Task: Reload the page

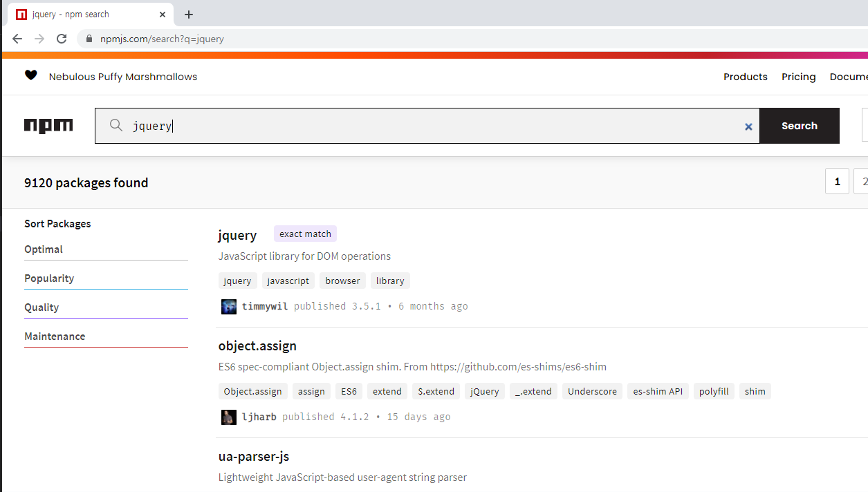Action: click(62, 39)
